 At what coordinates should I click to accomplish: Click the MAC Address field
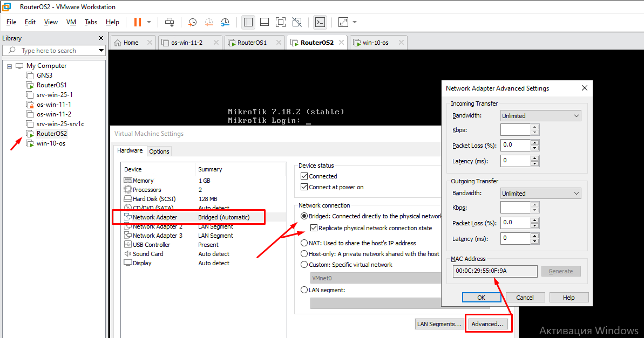(495, 271)
